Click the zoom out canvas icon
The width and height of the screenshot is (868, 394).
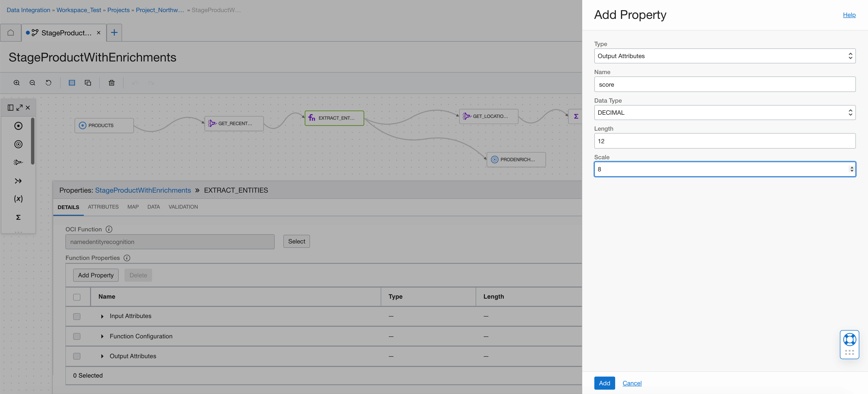coord(32,83)
